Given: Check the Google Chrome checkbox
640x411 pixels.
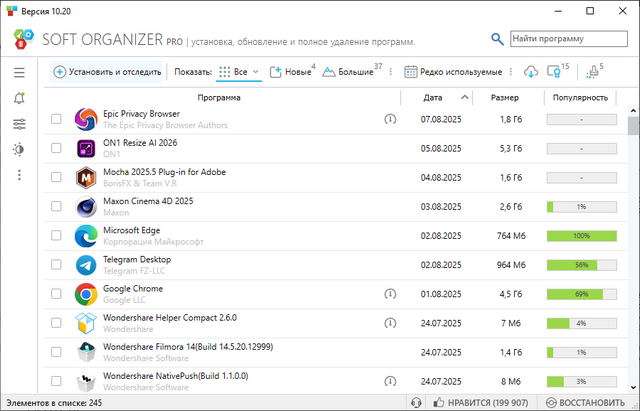Looking at the screenshot, I should pos(56,293).
